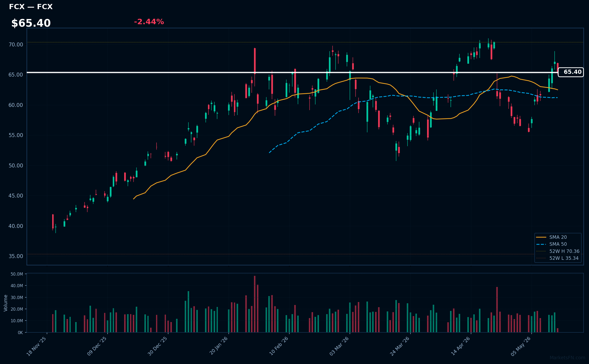
Task: Click the 10 Feb '26 date label
Action: (279, 346)
